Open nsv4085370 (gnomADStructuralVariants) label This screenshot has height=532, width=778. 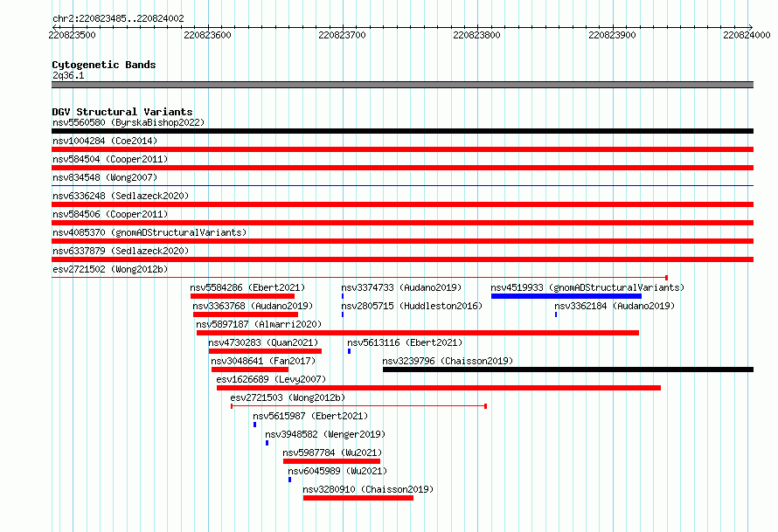pyautogui.click(x=149, y=232)
